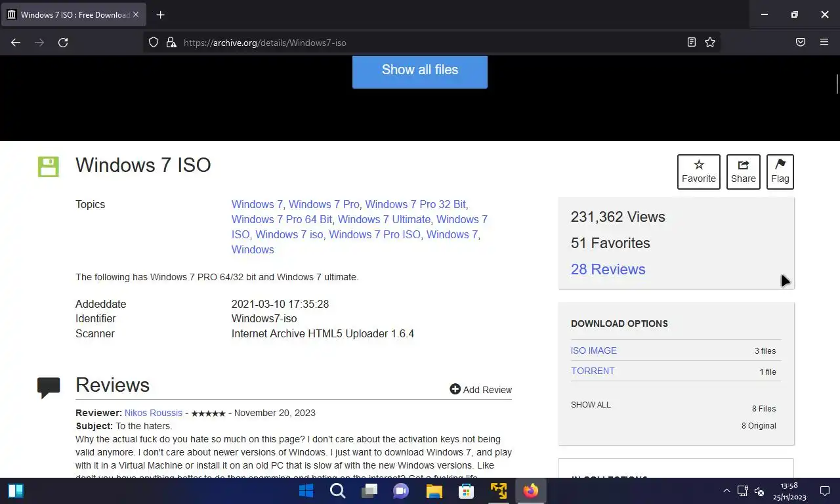Open the network icon in system tray

click(x=743, y=491)
